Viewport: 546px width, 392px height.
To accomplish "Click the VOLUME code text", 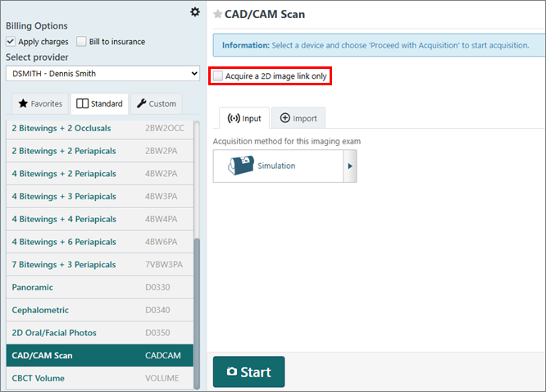I will tap(162, 378).
